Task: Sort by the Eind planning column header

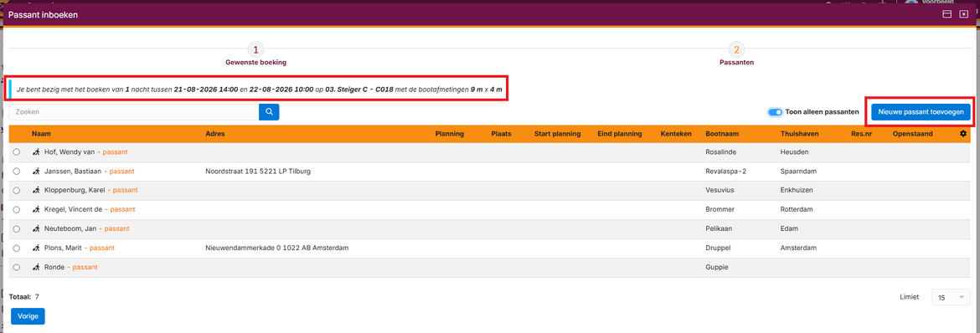Action: pos(620,134)
